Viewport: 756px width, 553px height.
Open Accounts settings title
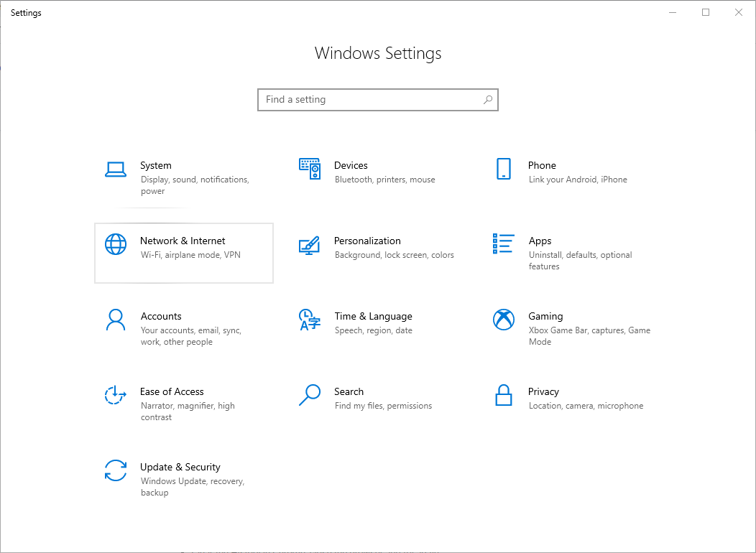pos(161,317)
